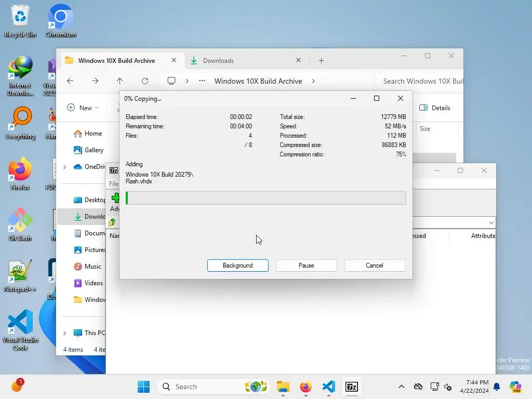Show hidden path ellipsis in address bar
This screenshot has height=399, width=532.
point(202,81)
